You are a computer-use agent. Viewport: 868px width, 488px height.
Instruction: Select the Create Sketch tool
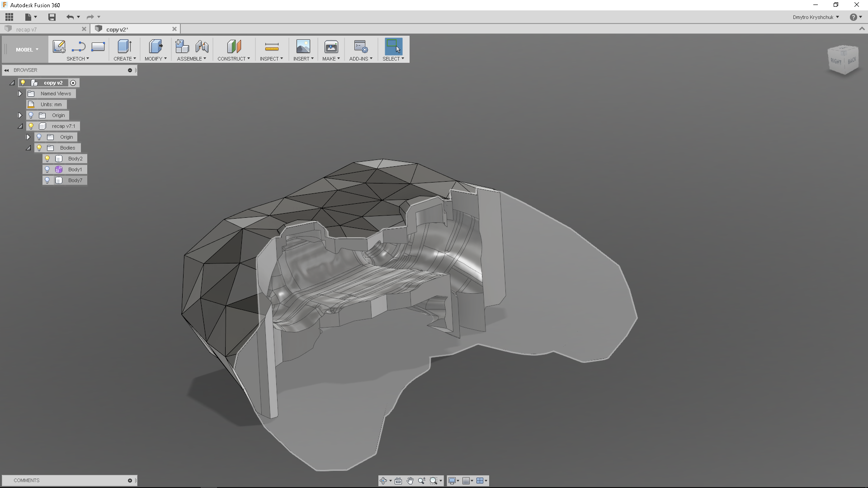click(59, 47)
